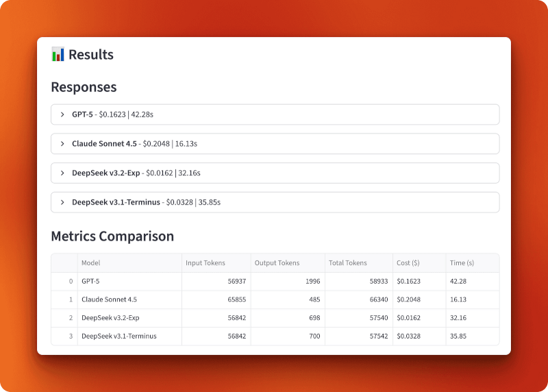This screenshot has height=392, width=548.
Task: Click time cell 42.28 in the table
Action: 473,282
